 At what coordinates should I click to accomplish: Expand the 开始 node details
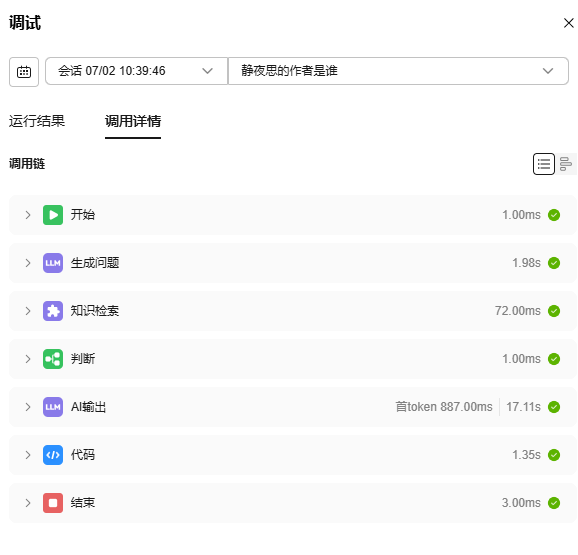coord(28,215)
